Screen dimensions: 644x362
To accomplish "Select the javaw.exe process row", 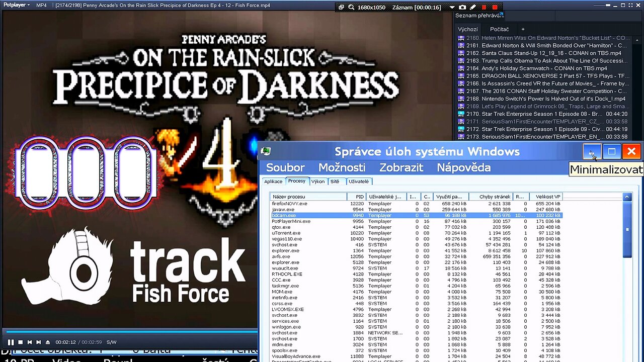I will [x=416, y=209].
